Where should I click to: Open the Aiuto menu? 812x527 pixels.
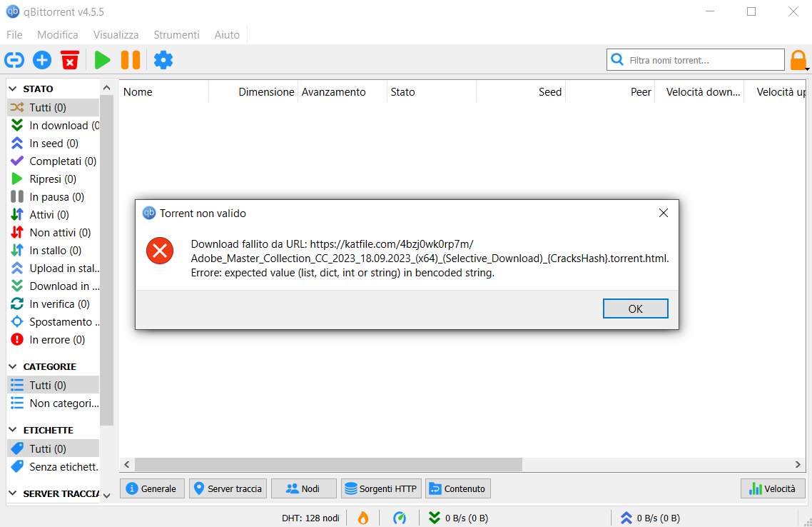(x=227, y=35)
